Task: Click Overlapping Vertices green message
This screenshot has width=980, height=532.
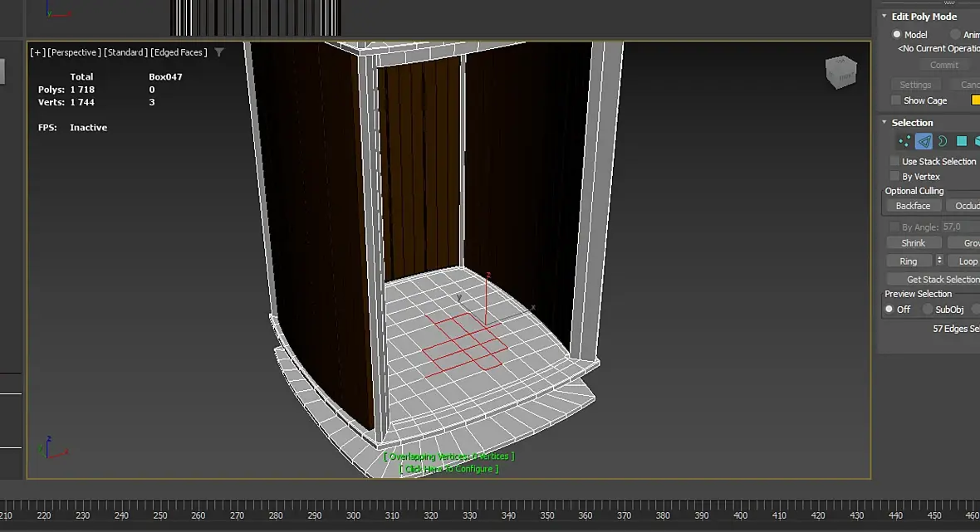Action: click(448, 456)
